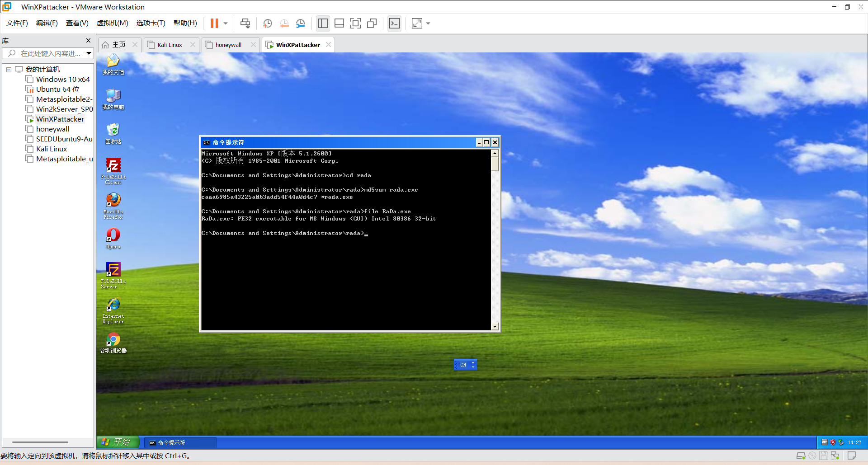Screen dimensions: 868x465
Task: Click the floppy drive status icon
Action: pyautogui.click(x=824, y=456)
